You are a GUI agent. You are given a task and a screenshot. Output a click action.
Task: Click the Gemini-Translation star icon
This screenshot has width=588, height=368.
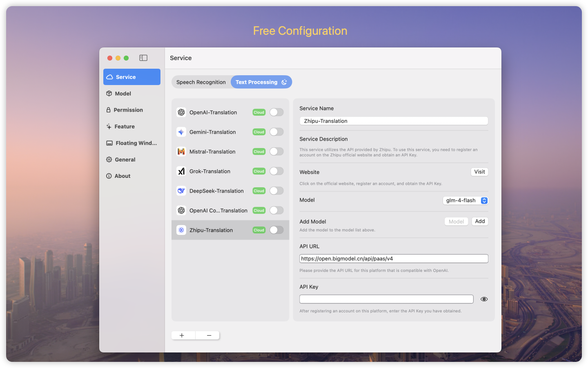(181, 132)
